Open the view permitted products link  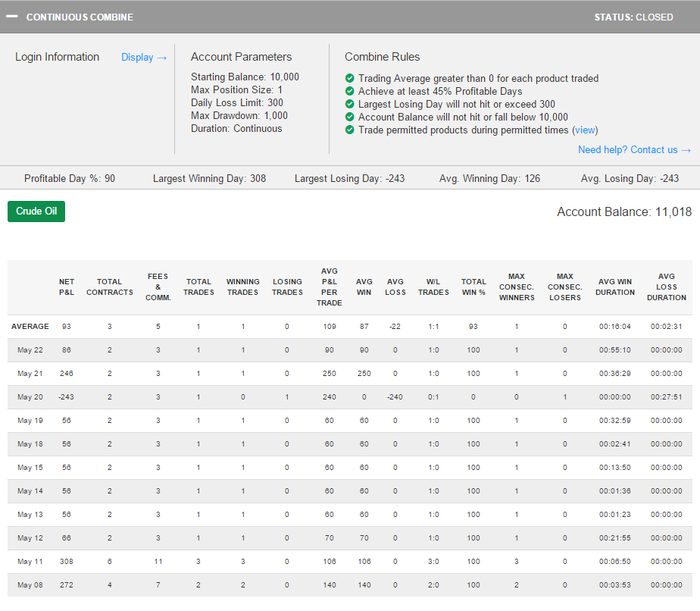click(585, 130)
